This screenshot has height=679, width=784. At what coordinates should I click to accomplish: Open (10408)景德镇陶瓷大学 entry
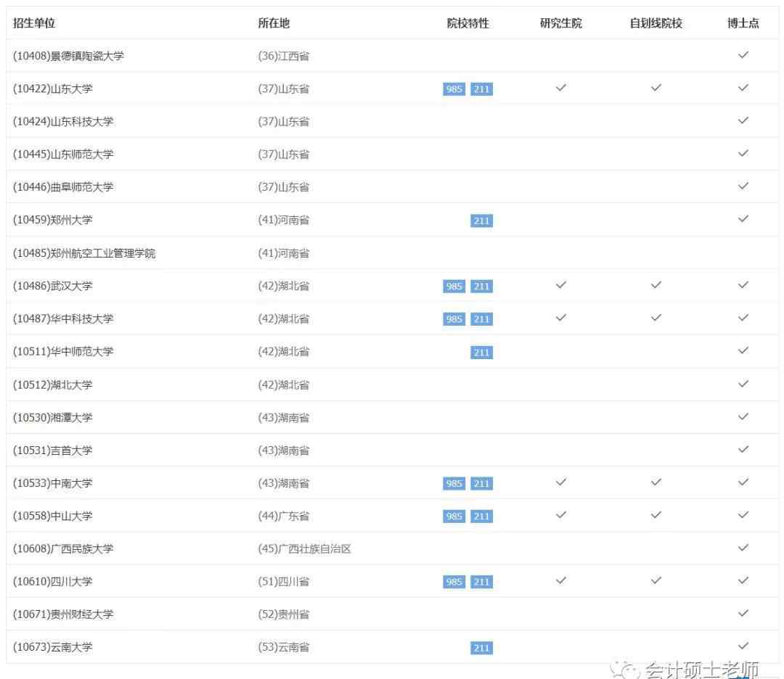[68, 56]
